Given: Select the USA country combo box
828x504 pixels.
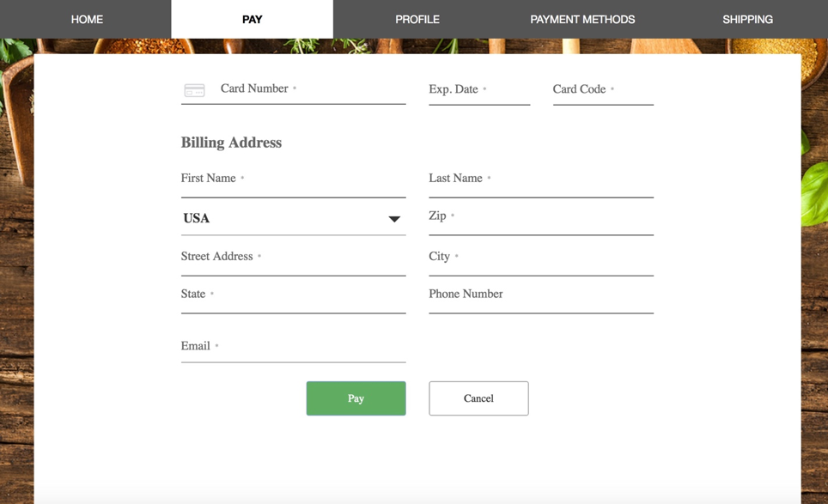Looking at the screenshot, I should (283, 218).
